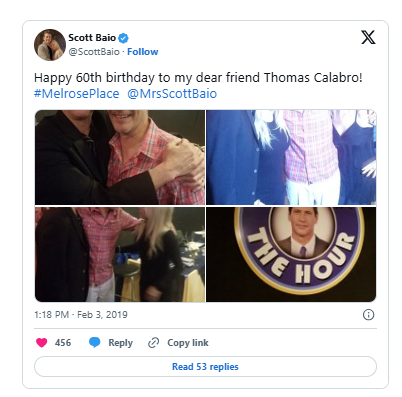Open the bottom-left party photo
Image resolution: width=402 pixels, height=397 pixels.
(120, 254)
